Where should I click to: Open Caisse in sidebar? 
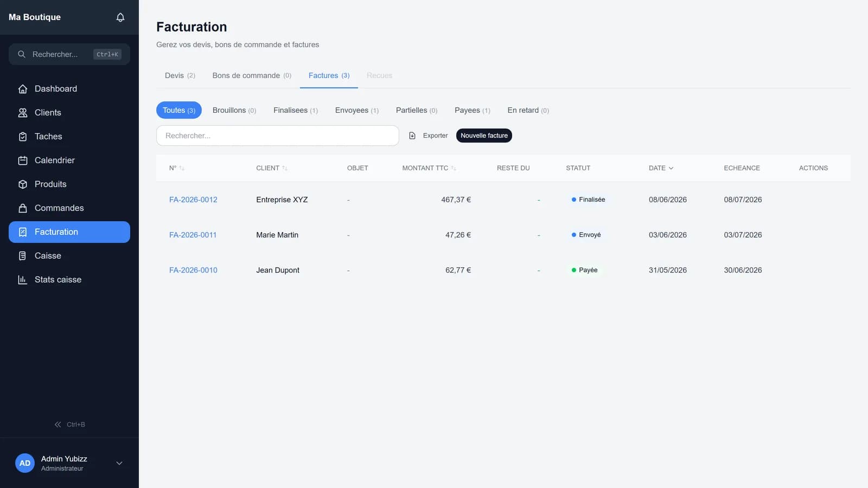pyautogui.click(x=69, y=256)
